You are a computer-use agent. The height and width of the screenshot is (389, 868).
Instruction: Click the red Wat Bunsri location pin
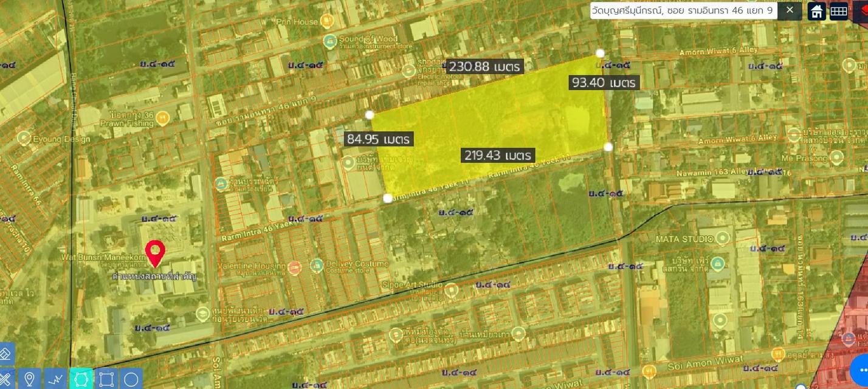click(x=156, y=252)
